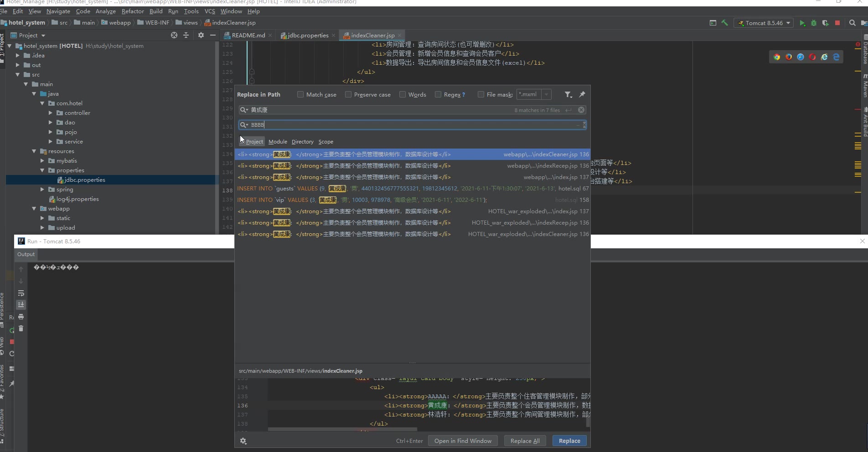868x452 pixels.
Task: Select Module scope tab
Action: coord(278,142)
